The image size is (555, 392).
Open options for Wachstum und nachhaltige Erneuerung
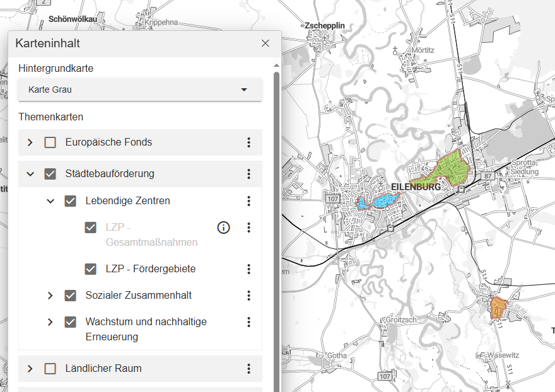coord(248,322)
